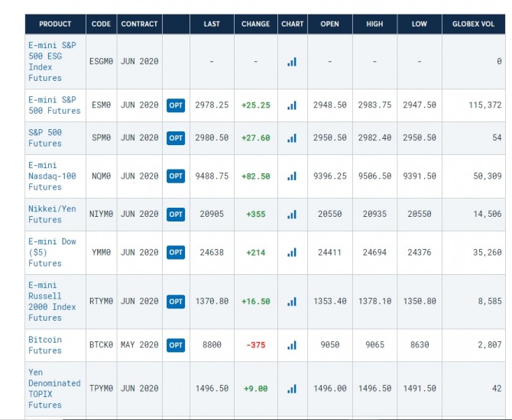Open E-mini Russell 2000 Index Futures link

click(x=52, y=302)
